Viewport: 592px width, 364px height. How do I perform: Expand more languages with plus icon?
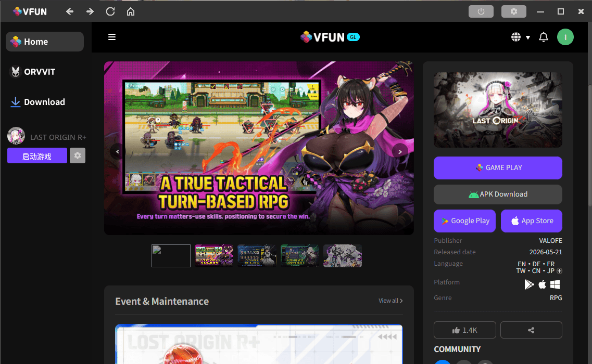point(560,271)
